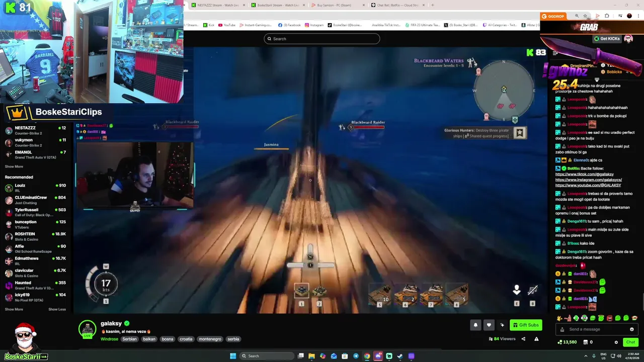Viewport: 644px width, 362px height.
Task: Click the Get KICKs button
Action: 607,39
